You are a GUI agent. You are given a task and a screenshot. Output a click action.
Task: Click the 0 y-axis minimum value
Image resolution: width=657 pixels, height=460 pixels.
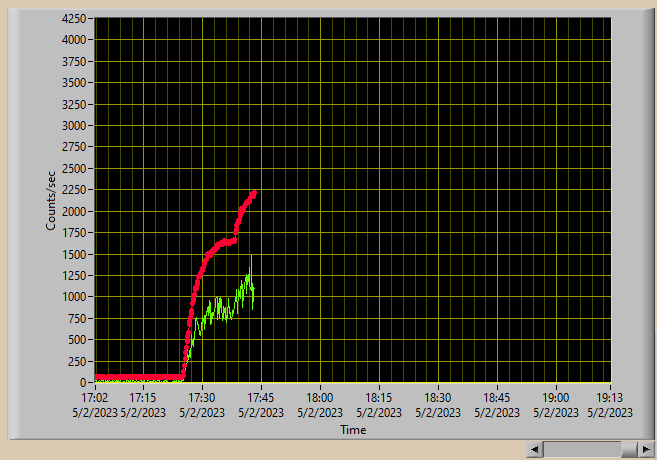[x=83, y=382]
